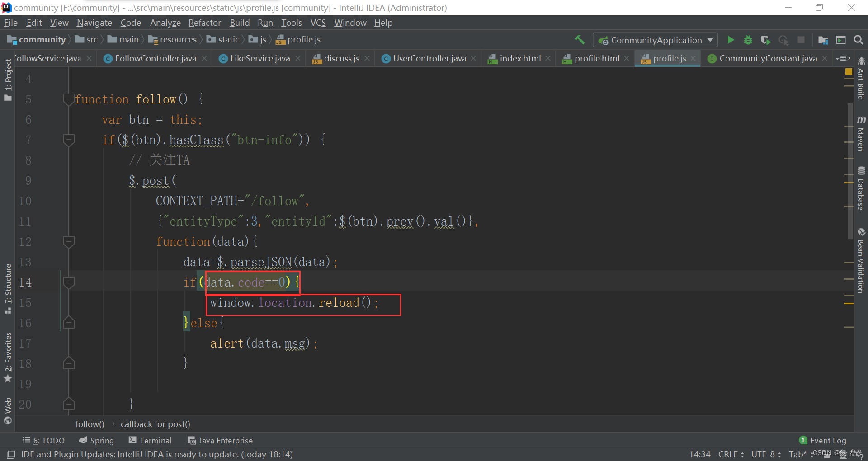Open the Refactor menu
Screen dimensions: 868x461
pos(205,23)
